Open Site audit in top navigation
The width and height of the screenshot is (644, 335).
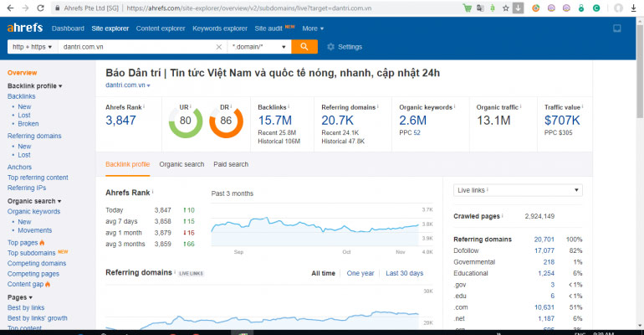click(268, 28)
